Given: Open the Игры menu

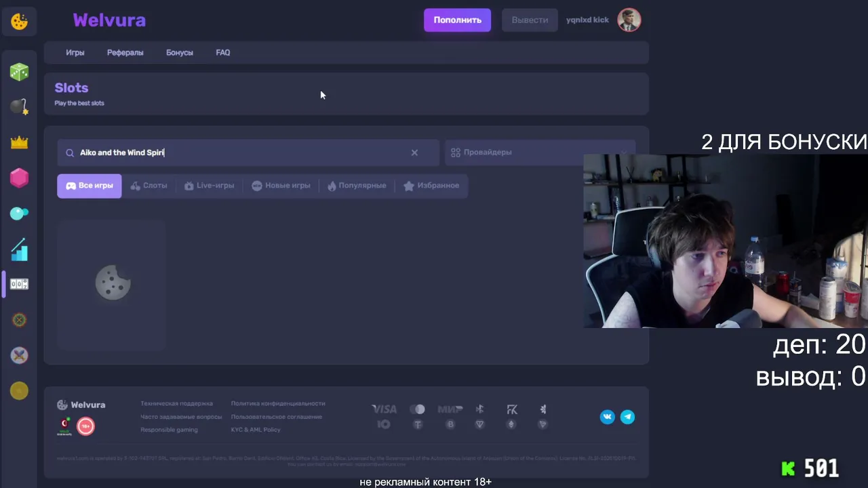Looking at the screenshot, I should 75,53.
